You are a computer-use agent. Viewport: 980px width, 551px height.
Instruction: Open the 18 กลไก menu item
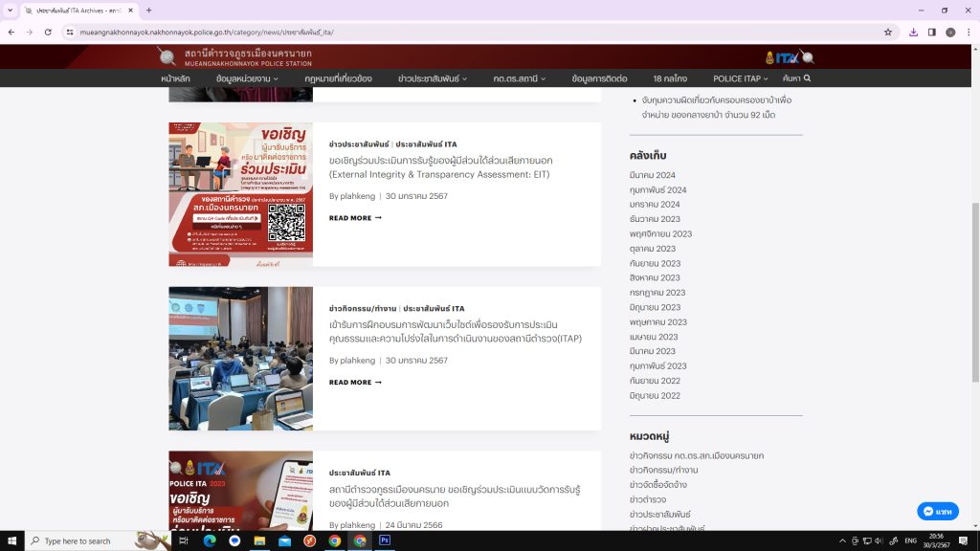670,78
